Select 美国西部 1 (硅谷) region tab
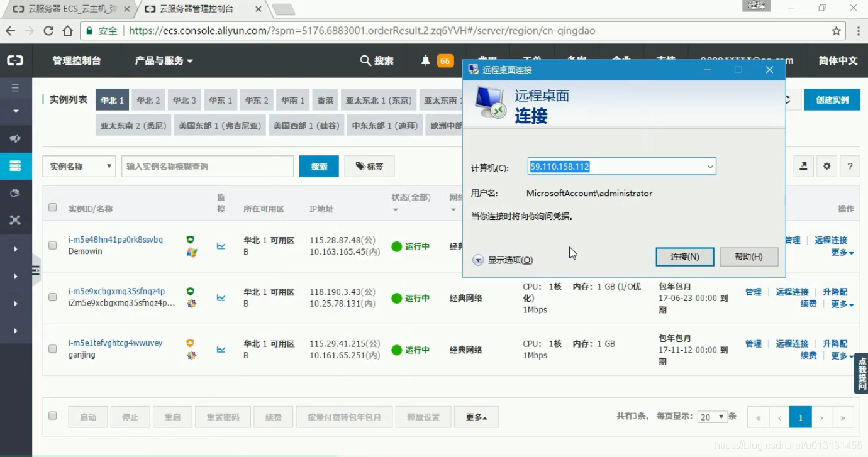This screenshot has height=457, width=868. pos(306,125)
